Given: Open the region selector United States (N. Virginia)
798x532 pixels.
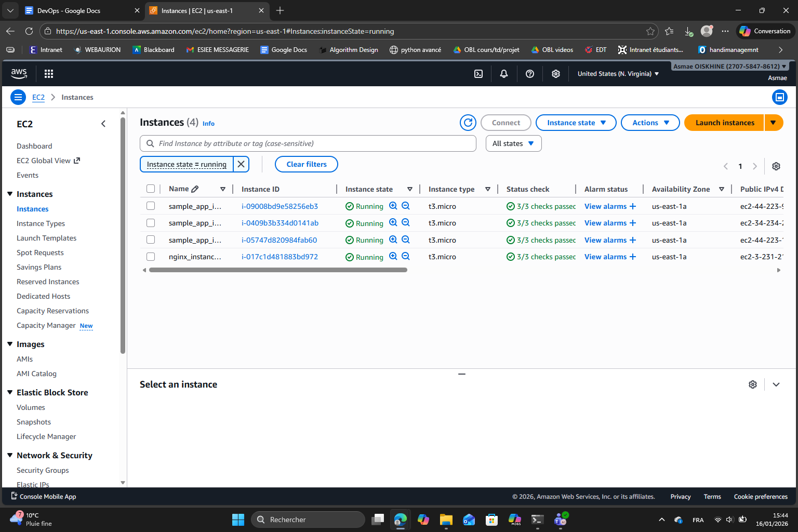Looking at the screenshot, I should pyautogui.click(x=618, y=73).
